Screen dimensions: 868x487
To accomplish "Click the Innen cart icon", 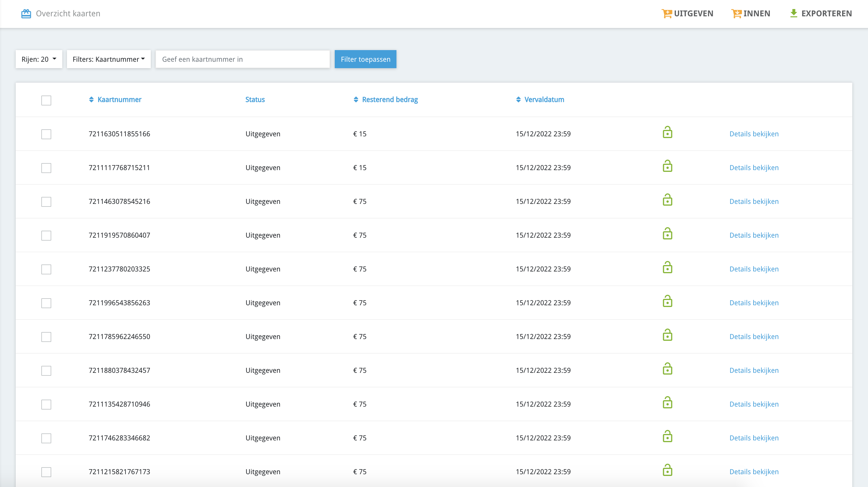I will coord(736,13).
